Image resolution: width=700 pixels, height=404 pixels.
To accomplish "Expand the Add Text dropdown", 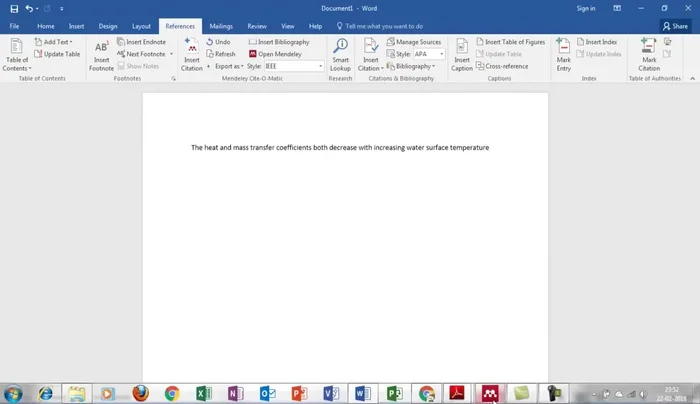I will click(x=54, y=42).
